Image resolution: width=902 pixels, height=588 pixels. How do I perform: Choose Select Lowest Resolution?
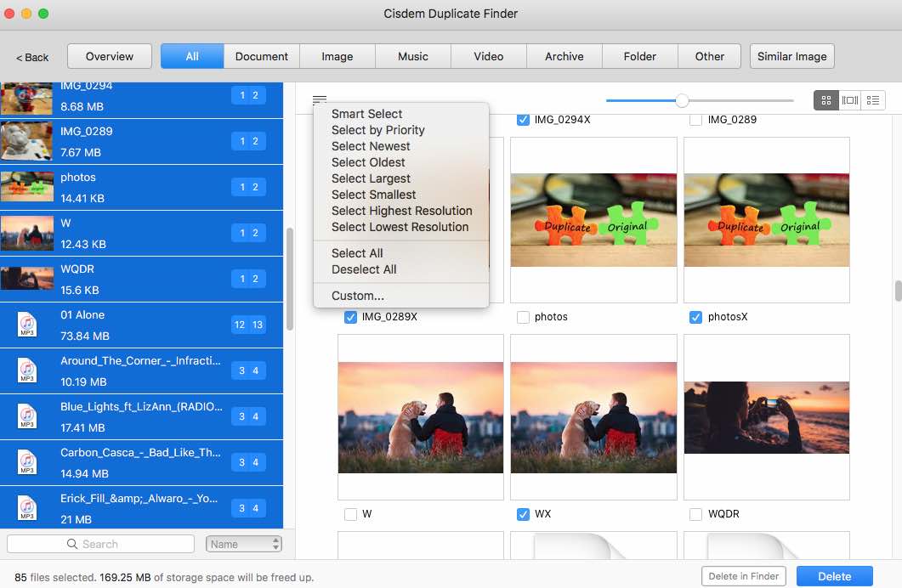[401, 227]
